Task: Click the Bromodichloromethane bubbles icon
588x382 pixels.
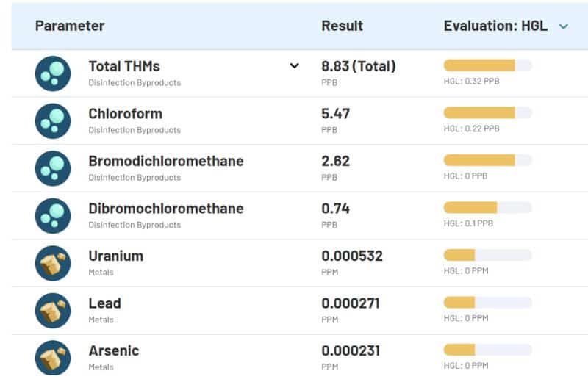Action: click(53, 168)
